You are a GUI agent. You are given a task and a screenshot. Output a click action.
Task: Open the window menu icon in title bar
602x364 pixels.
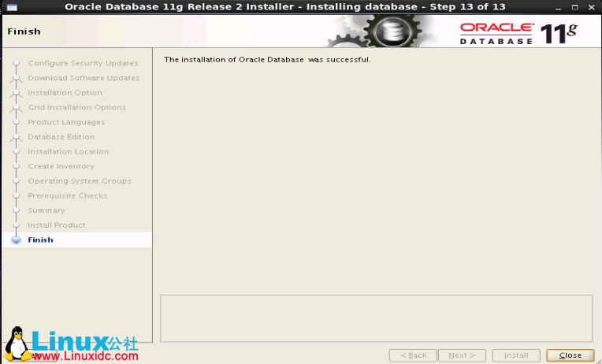(12, 7)
